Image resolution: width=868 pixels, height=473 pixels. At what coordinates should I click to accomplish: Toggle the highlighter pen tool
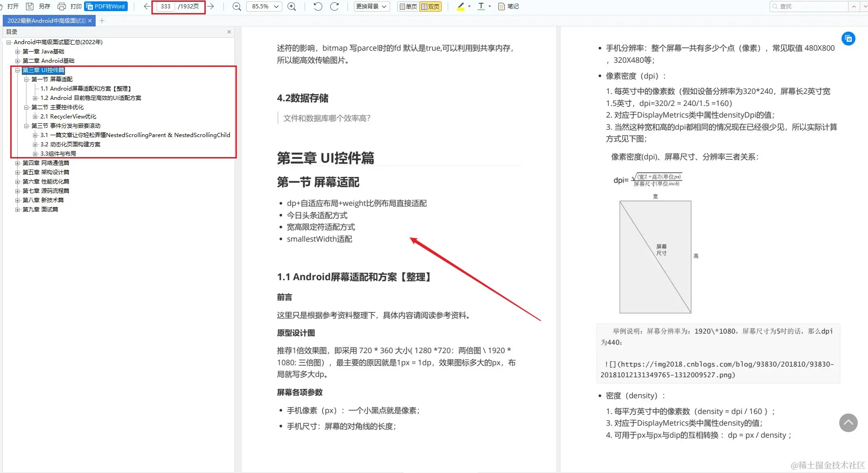pyautogui.click(x=460, y=6)
